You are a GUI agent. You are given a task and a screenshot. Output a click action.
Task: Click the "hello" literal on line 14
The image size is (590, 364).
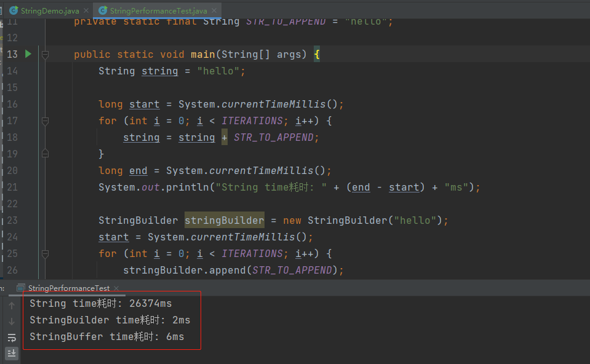[218, 71]
